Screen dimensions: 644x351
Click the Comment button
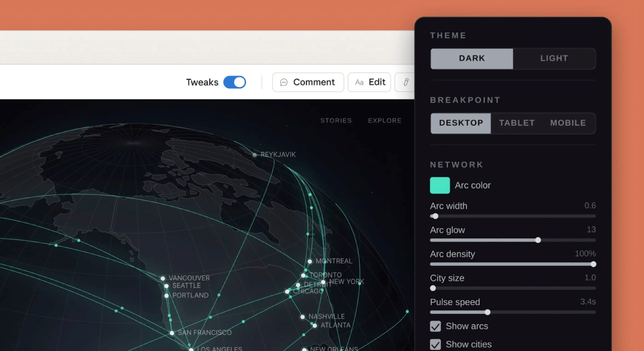[308, 82]
